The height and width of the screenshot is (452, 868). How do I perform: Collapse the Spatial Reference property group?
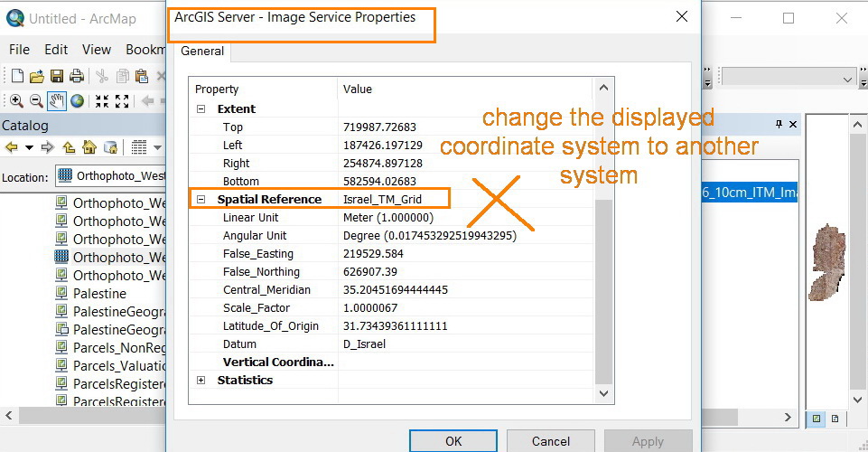[x=201, y=200]
